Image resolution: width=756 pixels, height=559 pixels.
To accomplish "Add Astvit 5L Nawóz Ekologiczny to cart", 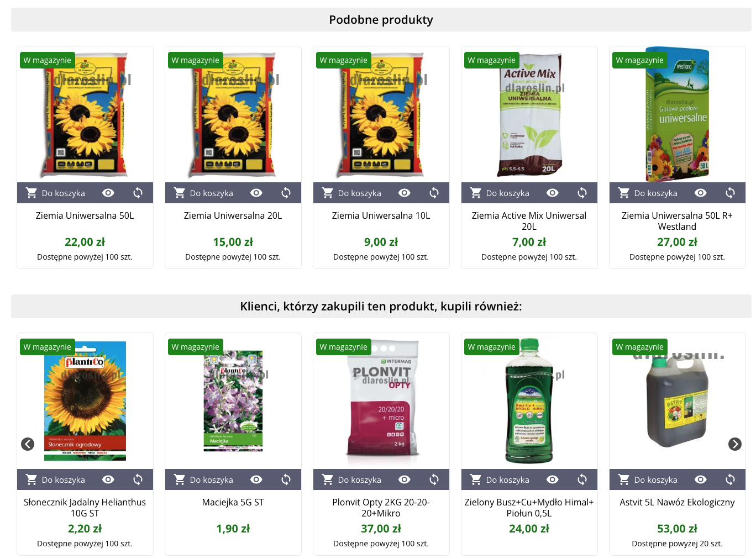I will (x=648, y=479).
